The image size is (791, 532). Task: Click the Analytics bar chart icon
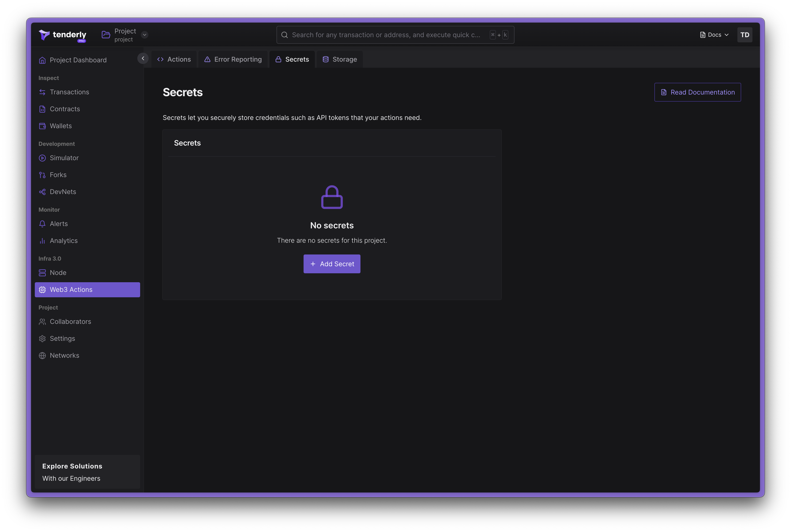(42, 241)
